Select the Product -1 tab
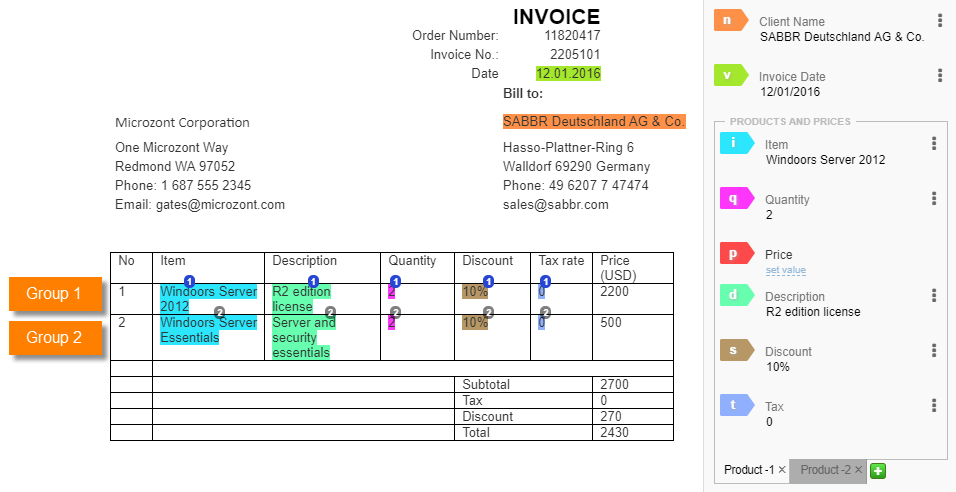Viewport: 956px width, 492px height. click(x=749, y=469)
